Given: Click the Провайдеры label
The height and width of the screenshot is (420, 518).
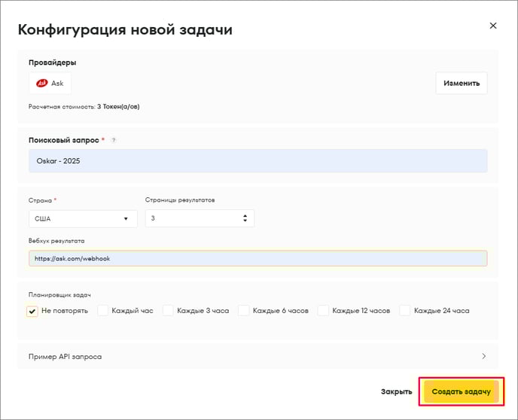Looking at the screenshot, I should 52,62.
